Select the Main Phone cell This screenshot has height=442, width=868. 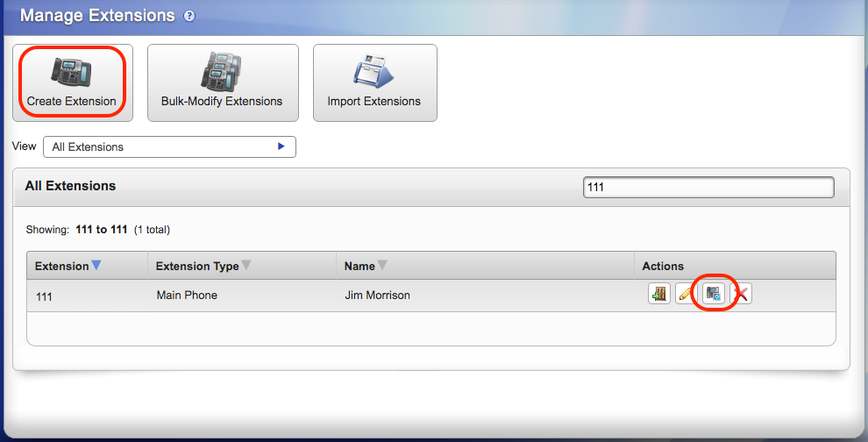point(242,296)
